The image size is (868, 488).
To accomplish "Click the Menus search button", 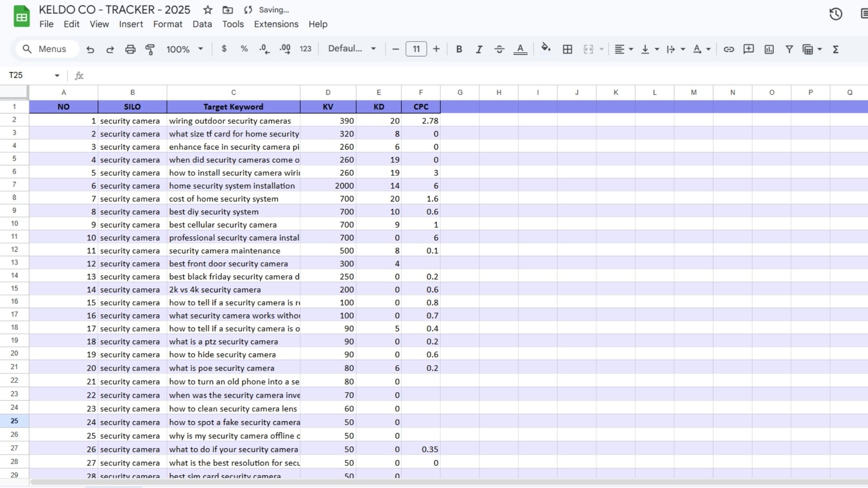I will tap(45, 49).
